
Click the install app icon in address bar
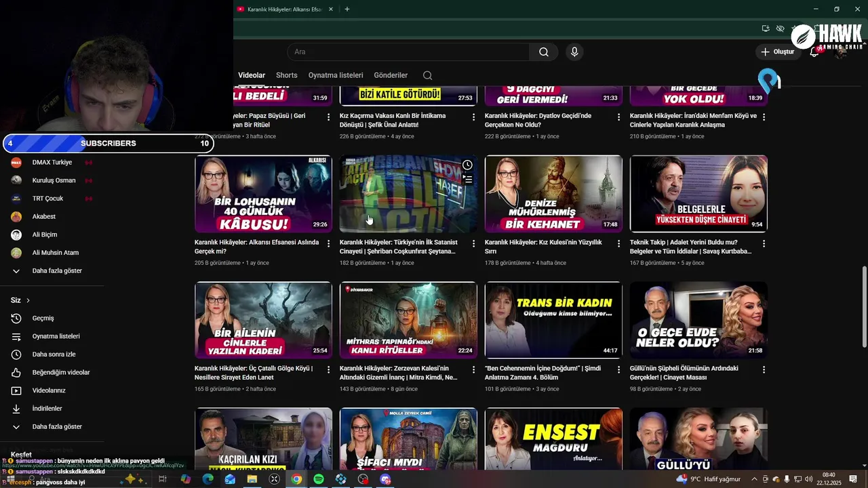(766, 28)
